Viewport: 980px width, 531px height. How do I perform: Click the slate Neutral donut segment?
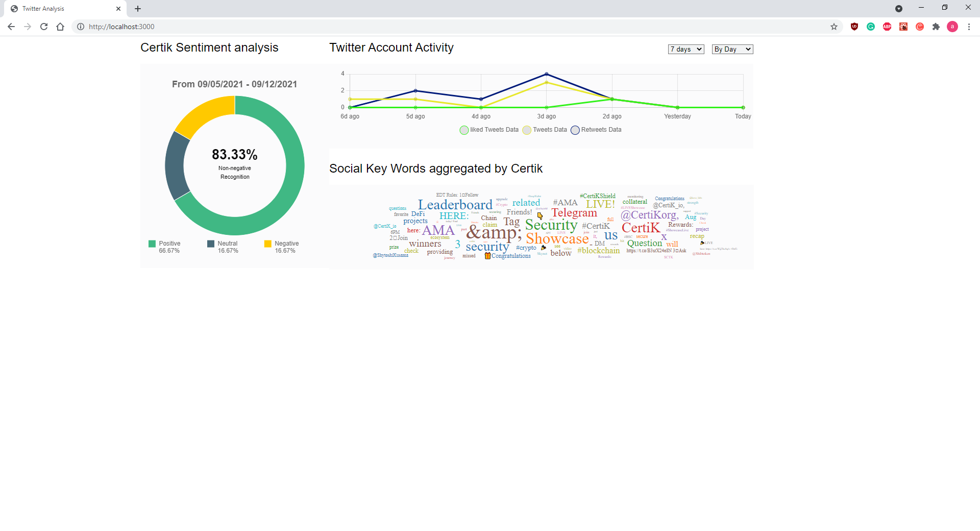tap(175, 165)
